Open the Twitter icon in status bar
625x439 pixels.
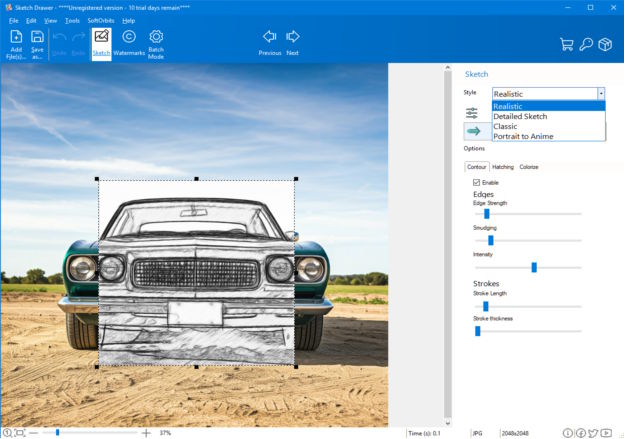point(593,433)
